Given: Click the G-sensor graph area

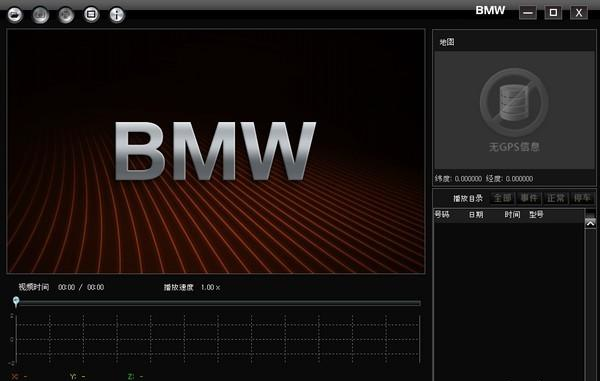Looking at the screenshot, I should [x=218, y=339].
